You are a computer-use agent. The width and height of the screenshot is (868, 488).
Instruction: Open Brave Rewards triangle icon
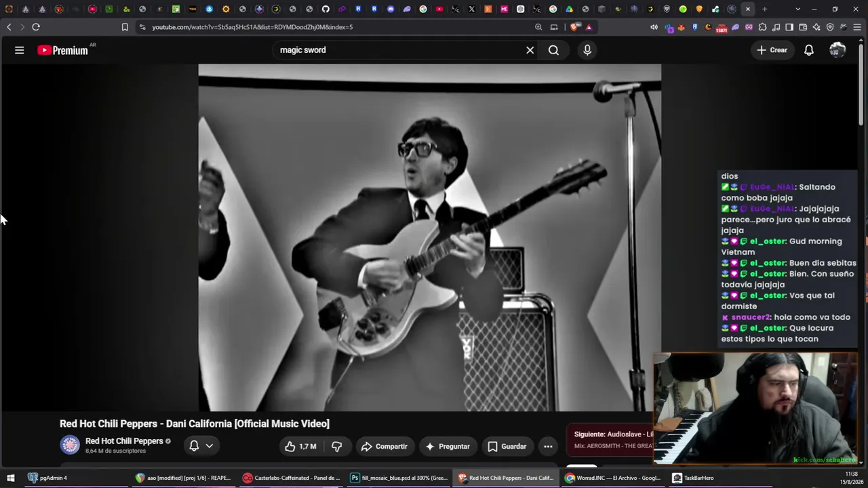click(x=589, y=27)
